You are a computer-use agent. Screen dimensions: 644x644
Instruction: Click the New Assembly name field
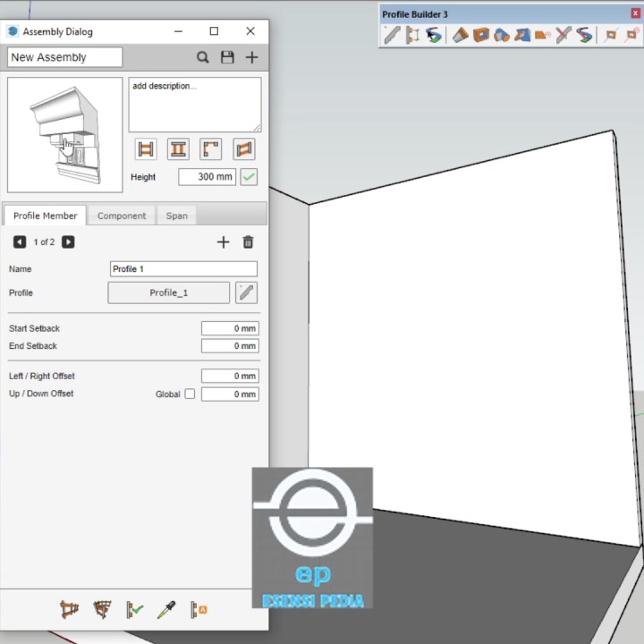click(65, 57)
